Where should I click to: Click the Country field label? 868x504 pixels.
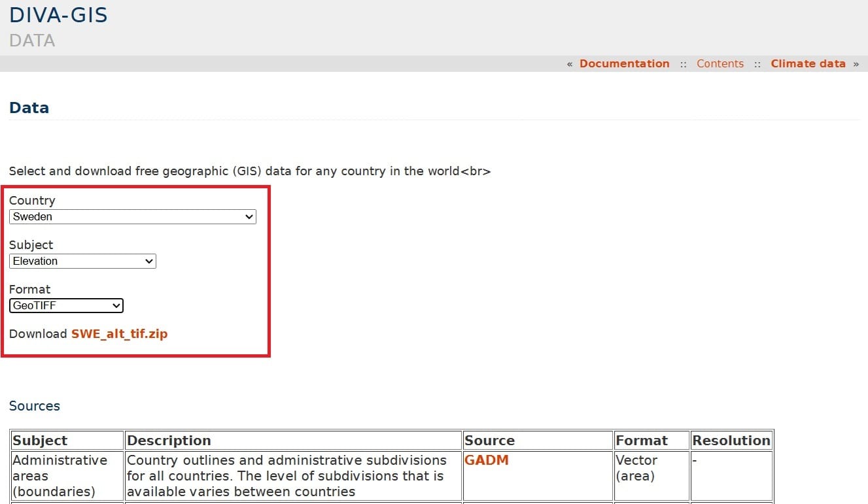click(x=32, y=201)
